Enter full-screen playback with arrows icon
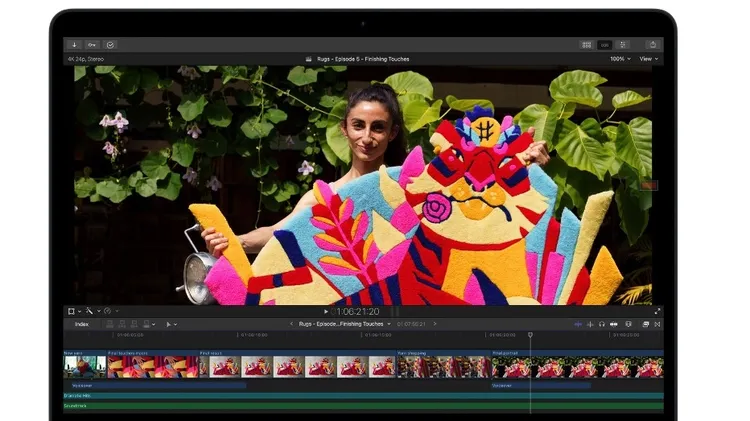 coord(658,311)
